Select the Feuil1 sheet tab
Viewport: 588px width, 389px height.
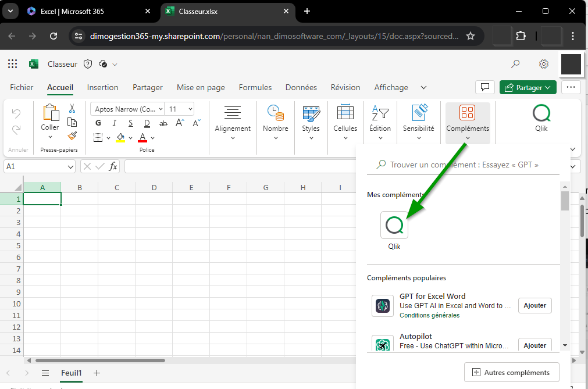pos(72,373)
